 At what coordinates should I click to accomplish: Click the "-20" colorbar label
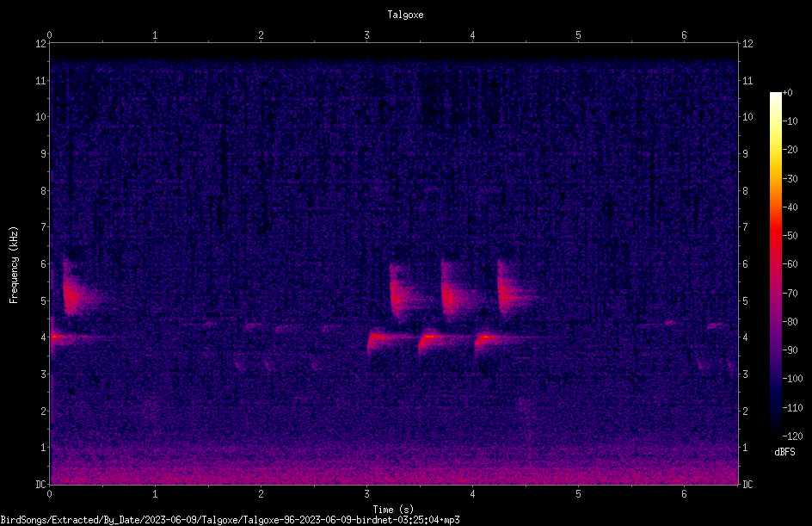790,150
